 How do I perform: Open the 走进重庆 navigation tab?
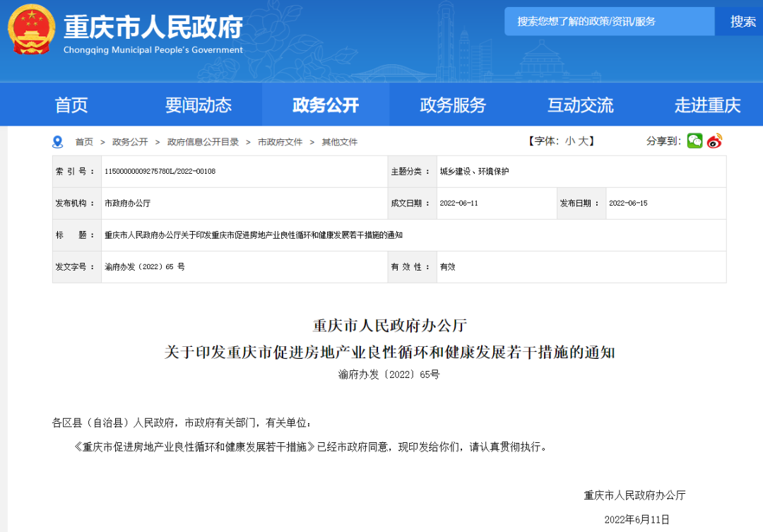(x=707, y=105)
